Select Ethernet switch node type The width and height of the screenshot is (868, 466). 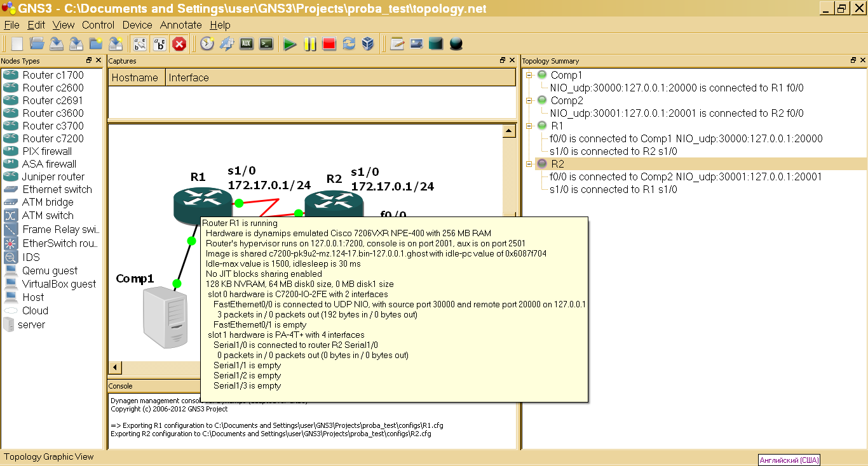[51, 189]
